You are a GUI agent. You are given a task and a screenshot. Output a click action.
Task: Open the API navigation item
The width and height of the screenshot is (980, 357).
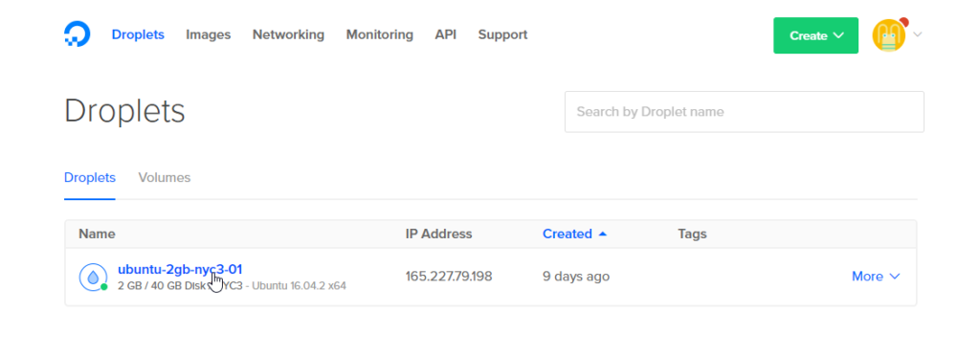tap(446, 35)
